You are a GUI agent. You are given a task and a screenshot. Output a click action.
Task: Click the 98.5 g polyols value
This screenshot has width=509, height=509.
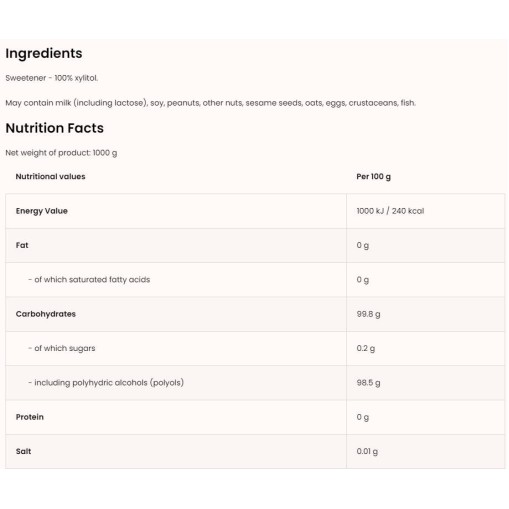pyautogui.click(x=368, y=383)
